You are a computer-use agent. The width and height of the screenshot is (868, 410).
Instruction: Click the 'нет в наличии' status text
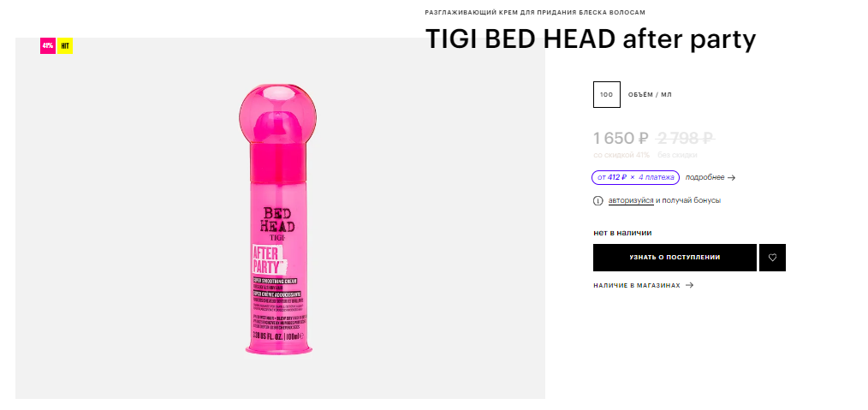623,233
